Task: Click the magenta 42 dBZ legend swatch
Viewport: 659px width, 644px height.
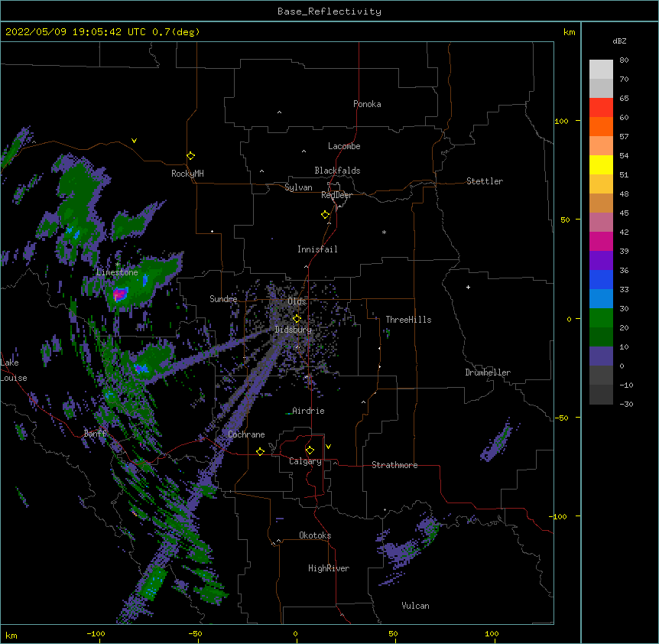Action: click(601, 241)
